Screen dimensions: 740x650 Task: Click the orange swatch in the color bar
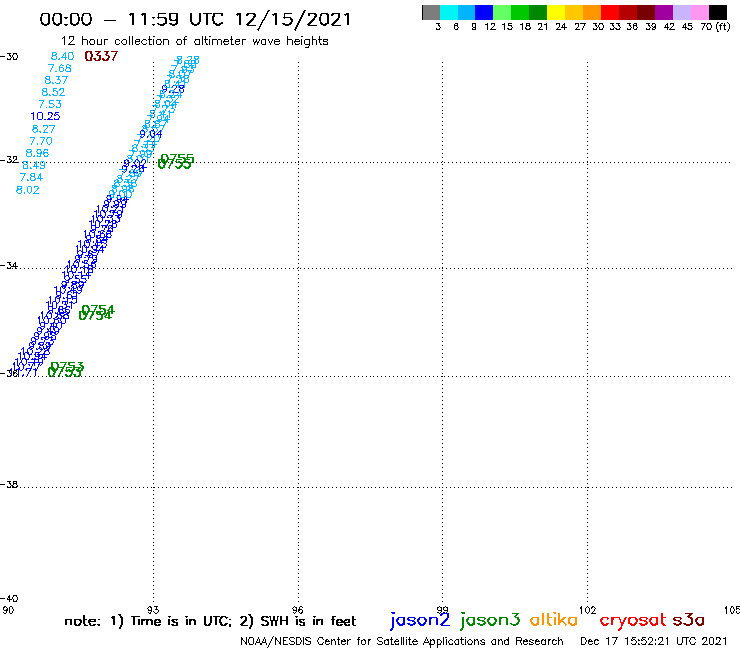coord(592,12)
